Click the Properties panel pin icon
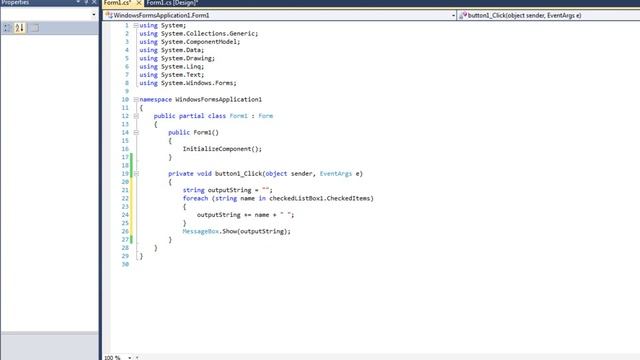640x360 pixels. [86, 2]
